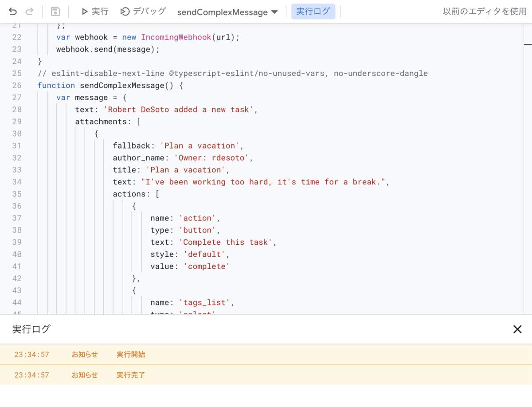The width and height of the screenshot is (532, 407).
Task: Click the 実行開始 log entry
Action: [131, 355]
